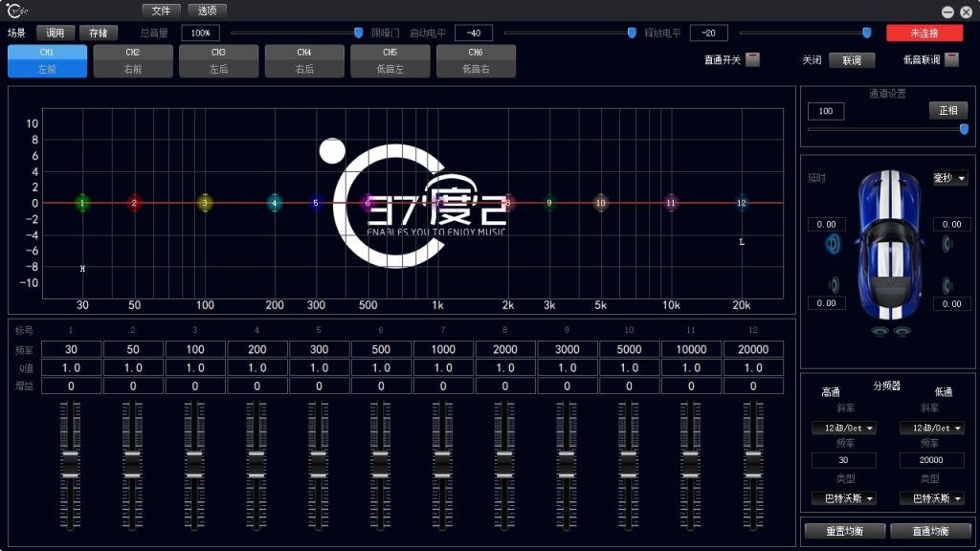Open the 文件 menu
This screenshot has width=980, height=551.
pos(161,11)
